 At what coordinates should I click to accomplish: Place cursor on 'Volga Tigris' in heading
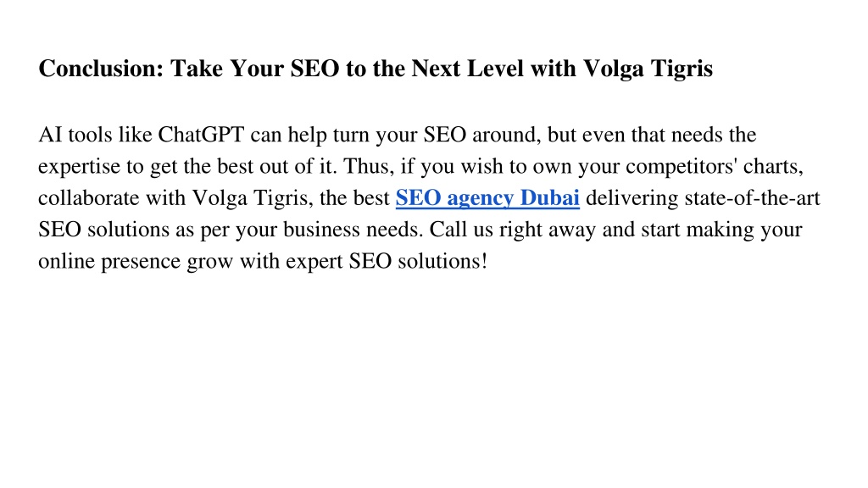click(x=648, y=69)
